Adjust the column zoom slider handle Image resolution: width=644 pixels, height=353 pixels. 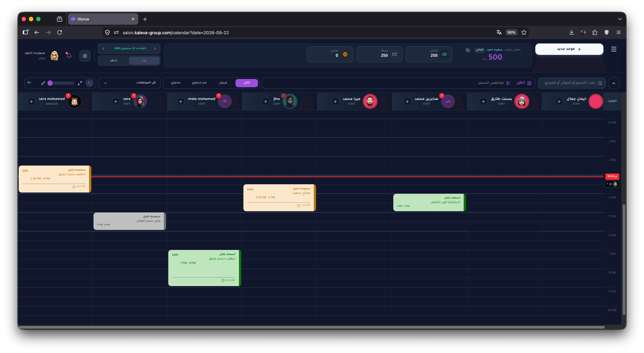(x=50, y=83)
